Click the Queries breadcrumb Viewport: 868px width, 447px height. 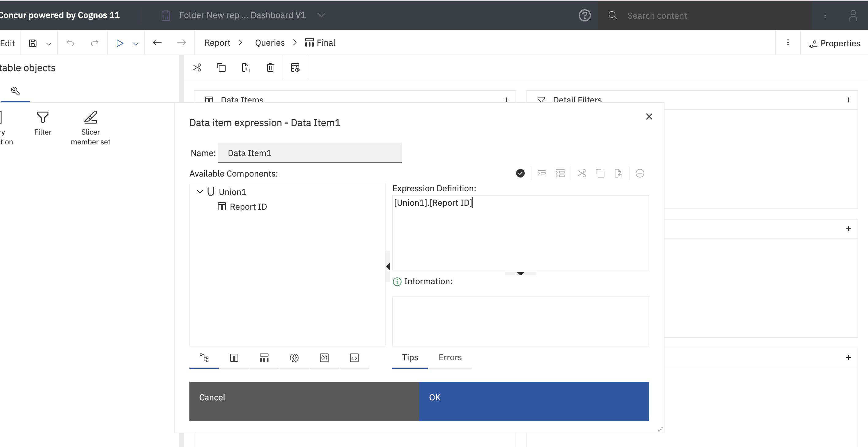point(270,43)
